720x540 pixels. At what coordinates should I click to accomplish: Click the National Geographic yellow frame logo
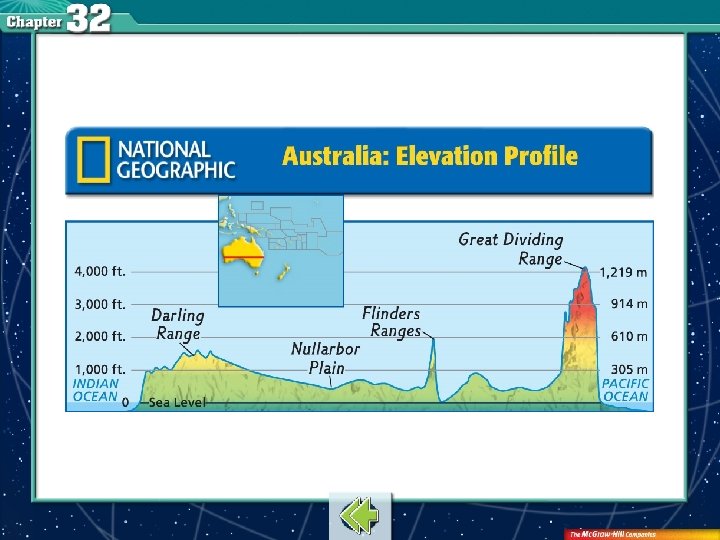click(94, 160)
